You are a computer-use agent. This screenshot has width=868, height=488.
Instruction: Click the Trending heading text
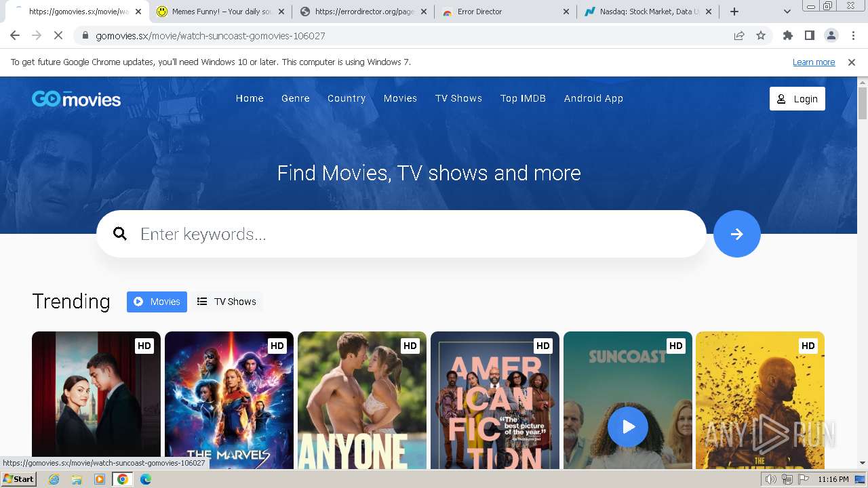[x=71, y=302]
